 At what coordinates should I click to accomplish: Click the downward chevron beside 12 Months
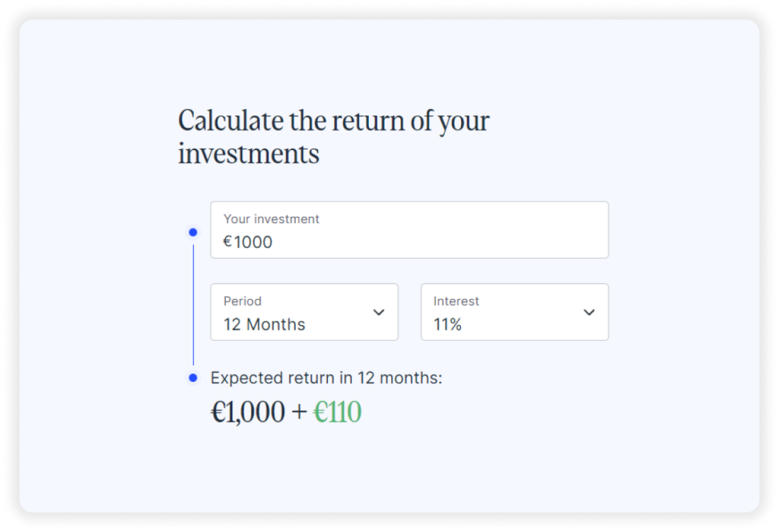point(380,312)
